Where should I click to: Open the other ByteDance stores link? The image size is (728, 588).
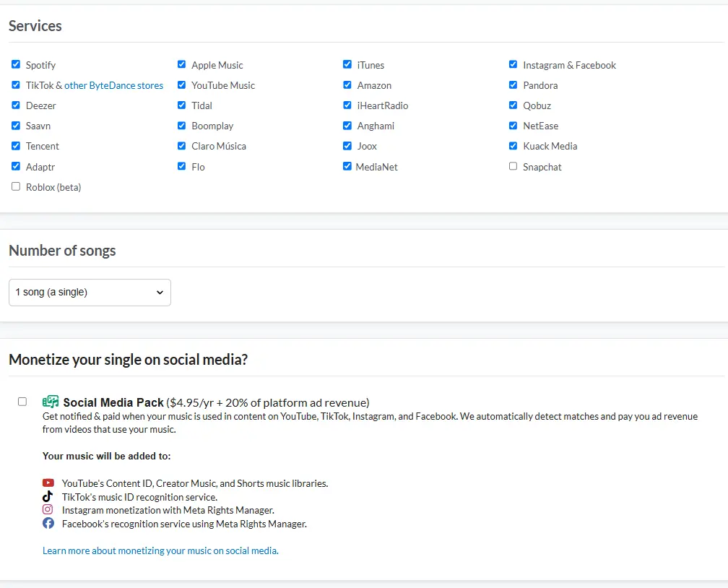click(x=114, y=85)
